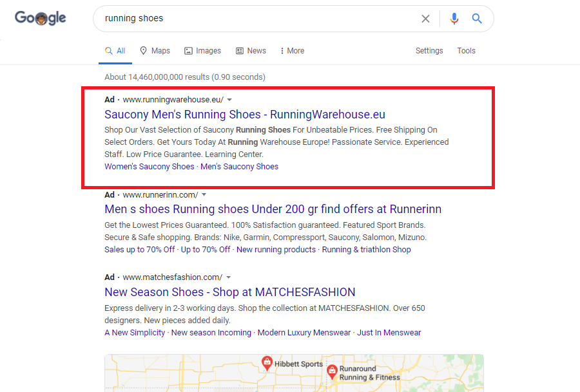The width and height of the screenshot is (580, 392).
Task: Open the search Tools options
Action: [x=466, y=51]
